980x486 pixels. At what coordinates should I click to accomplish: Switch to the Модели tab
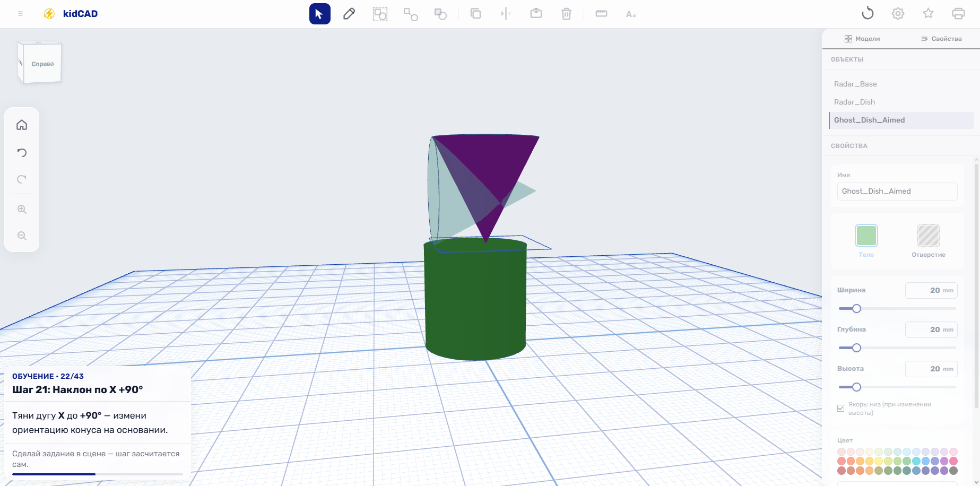point(862,39)
